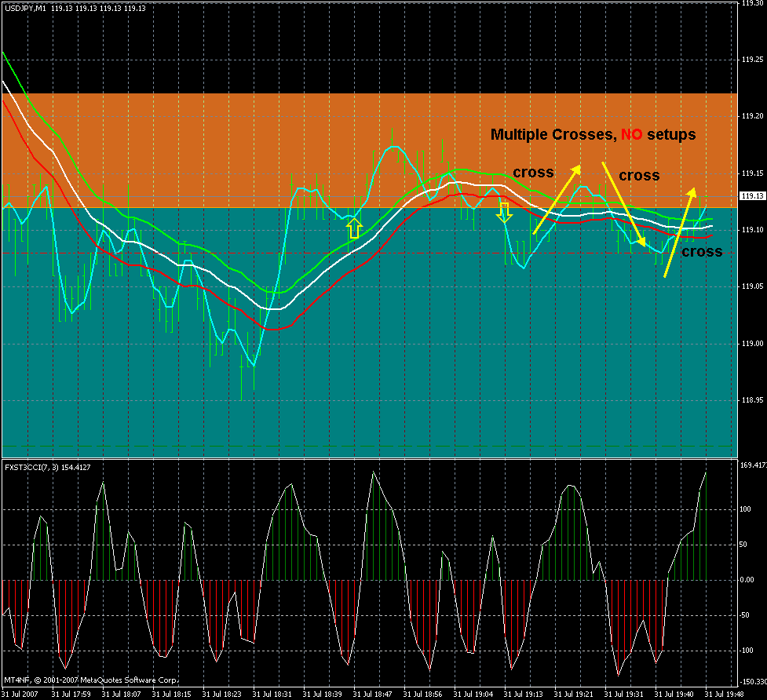This screenshot has height=700, width=767.
Task: Click the -50 level on the CCI scale
Action: (744, 615)
